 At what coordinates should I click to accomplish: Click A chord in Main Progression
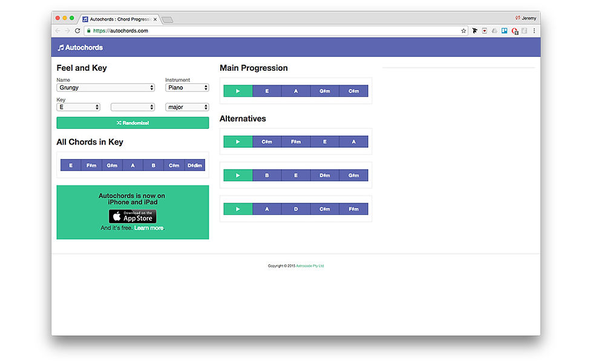296,91
